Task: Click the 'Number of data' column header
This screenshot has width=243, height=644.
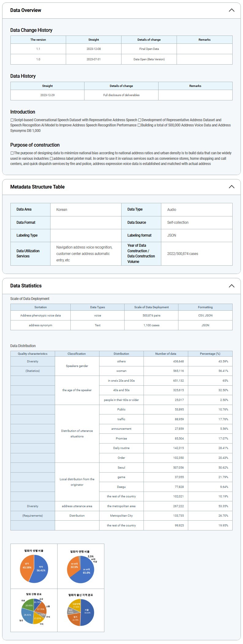Action: click(x=166, y=354)
